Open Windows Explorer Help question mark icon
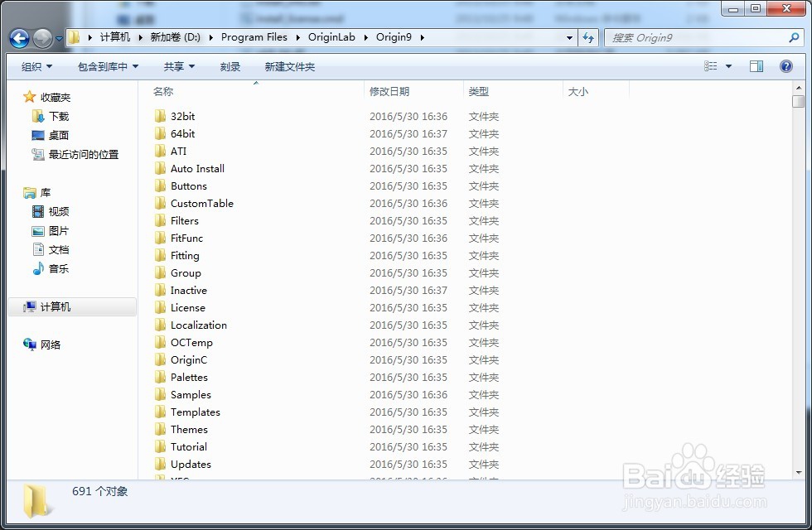Viewport: 812px width, 530px height. pos(785,65)
